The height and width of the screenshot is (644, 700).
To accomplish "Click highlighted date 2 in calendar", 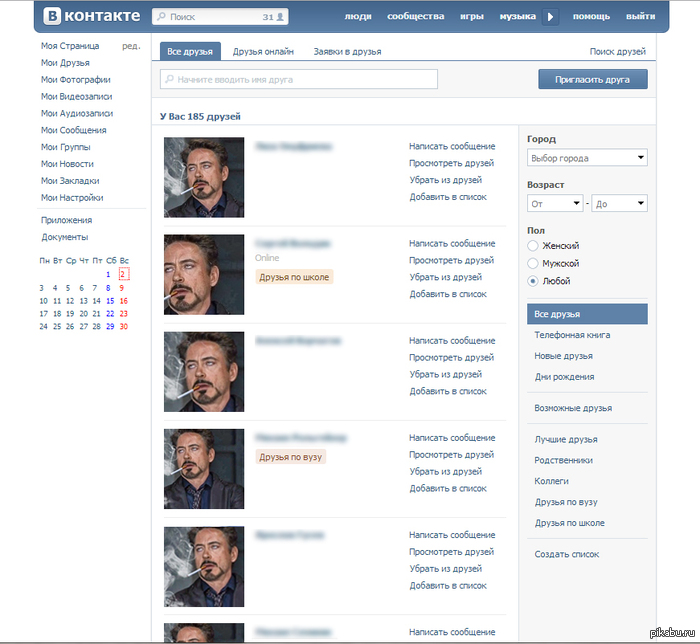I will tap(124, 274).
